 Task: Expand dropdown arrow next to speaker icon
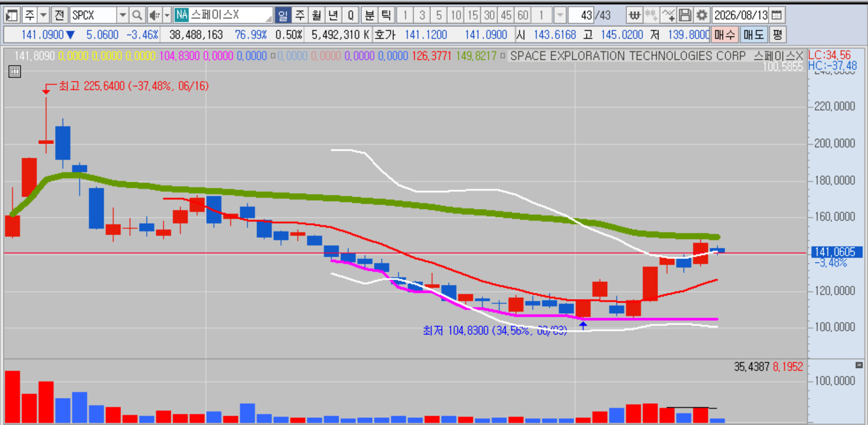(x=167, y=15)
